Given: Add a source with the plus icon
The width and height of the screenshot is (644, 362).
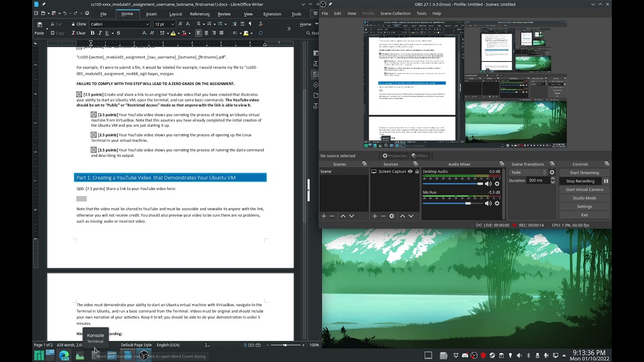Looking at the screenshot, I should [x=374, y=216].
